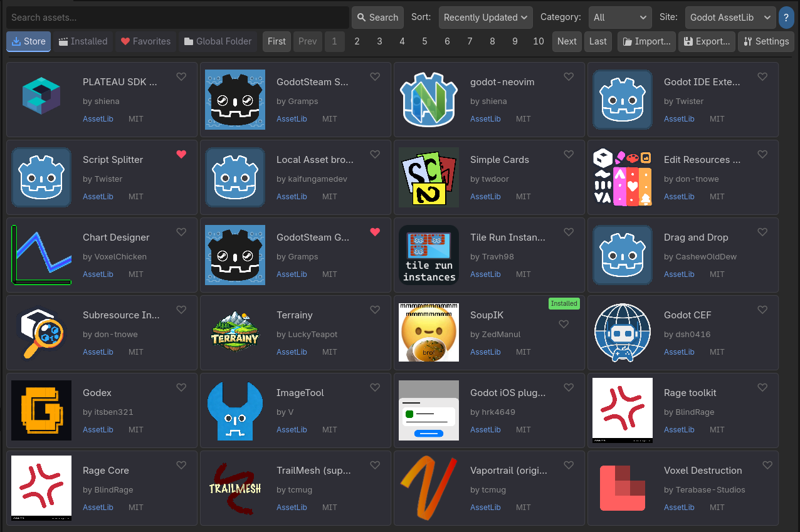Open the Edit Resources asset icon
800x532 pixels.
pos(623,177)
